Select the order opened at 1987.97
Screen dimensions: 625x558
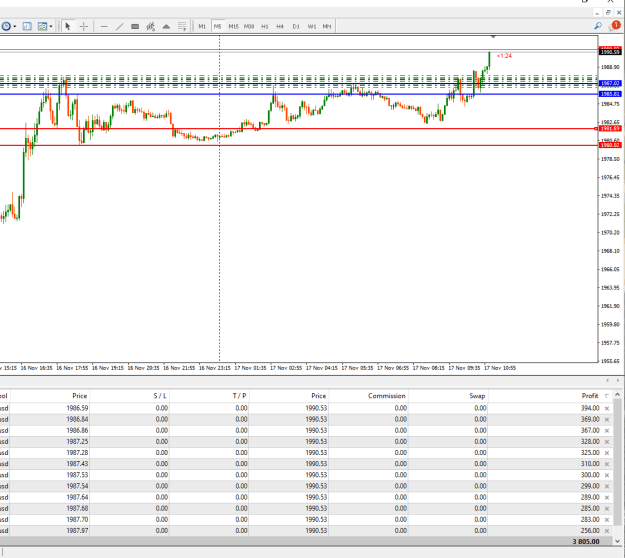(x=305, y=531)
